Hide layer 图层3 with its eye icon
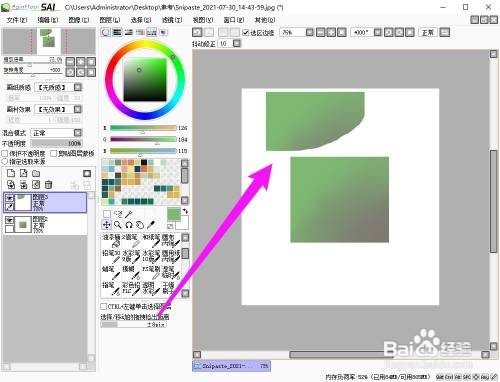 (x=10, y=198)
